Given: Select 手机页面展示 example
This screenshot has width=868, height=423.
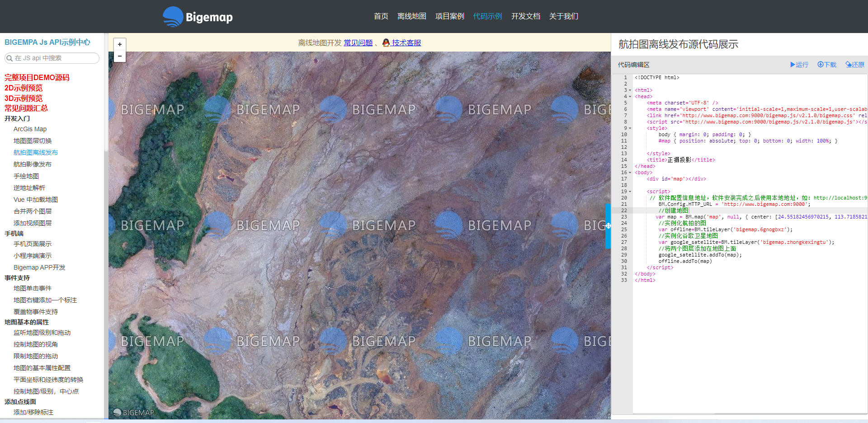Looking at the screenshot, I should tap(33, 244).
